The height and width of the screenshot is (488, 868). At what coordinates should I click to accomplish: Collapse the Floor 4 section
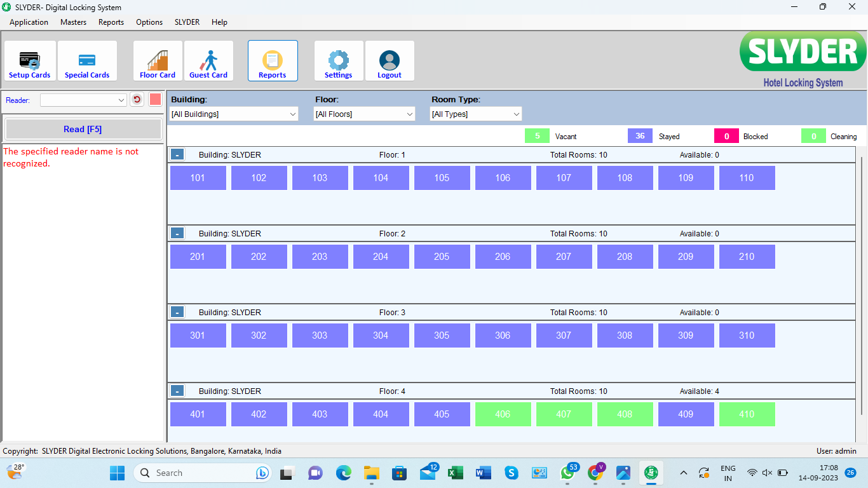point(177,391)
